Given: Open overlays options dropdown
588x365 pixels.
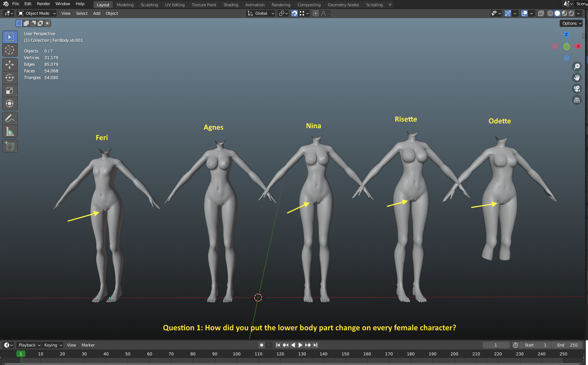Looking at the screenshot, I should 531,13.
